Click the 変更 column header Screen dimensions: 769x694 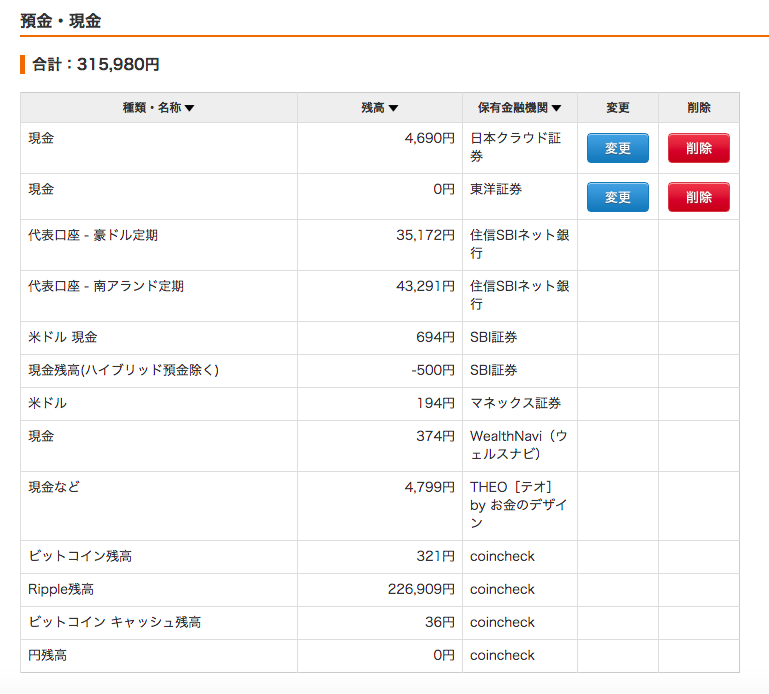(617, 108)
